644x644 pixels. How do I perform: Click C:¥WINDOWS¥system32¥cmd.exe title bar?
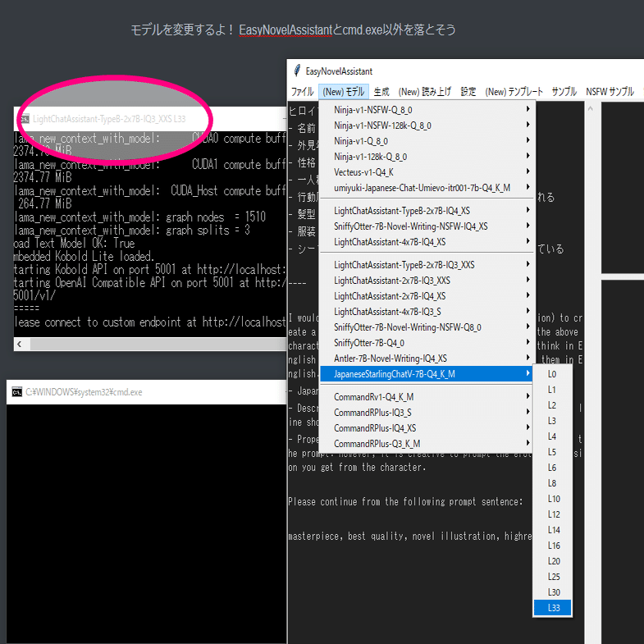147,392
